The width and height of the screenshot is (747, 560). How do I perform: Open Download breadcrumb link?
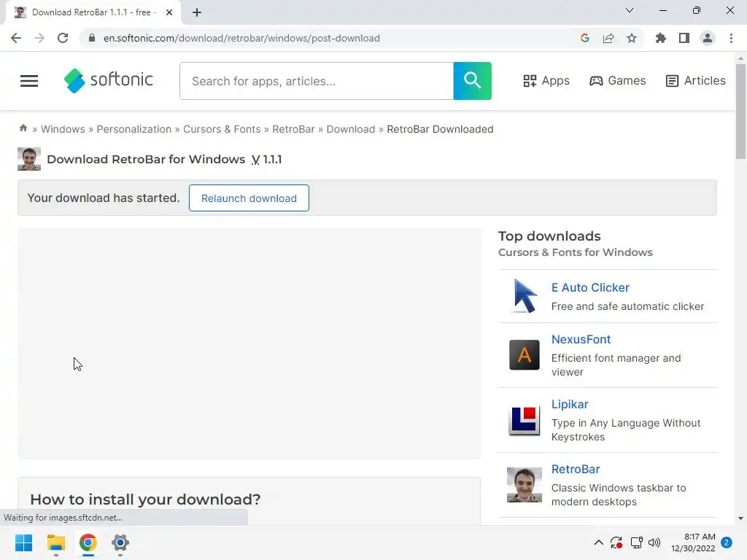[351, 129]
